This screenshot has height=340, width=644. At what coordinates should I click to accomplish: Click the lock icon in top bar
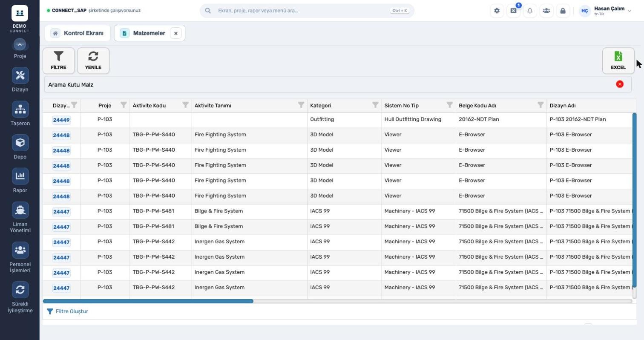coord(563,11)
